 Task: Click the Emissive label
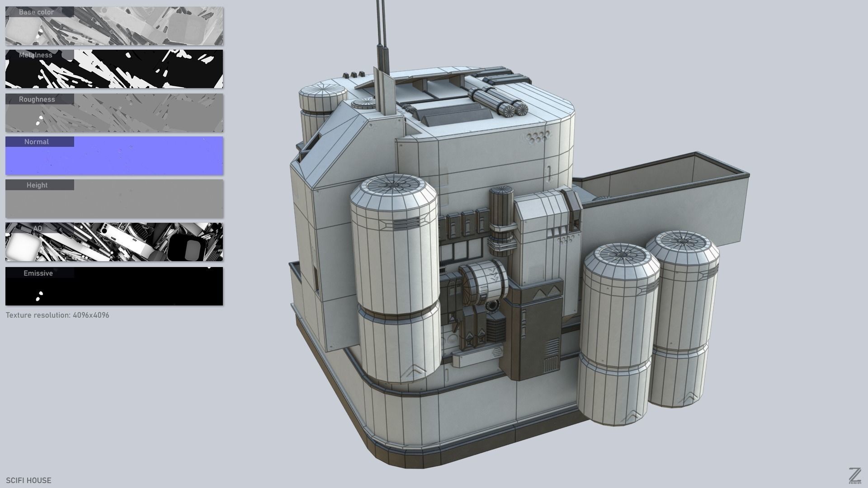coord(38,273)
